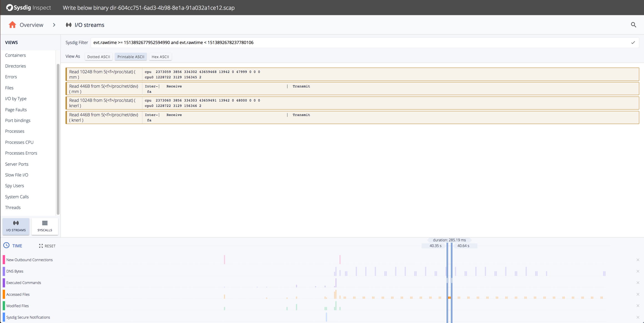Viewport: 644px width, 323px height.
Task: Open the Processes CPU view
Action: 19,142
